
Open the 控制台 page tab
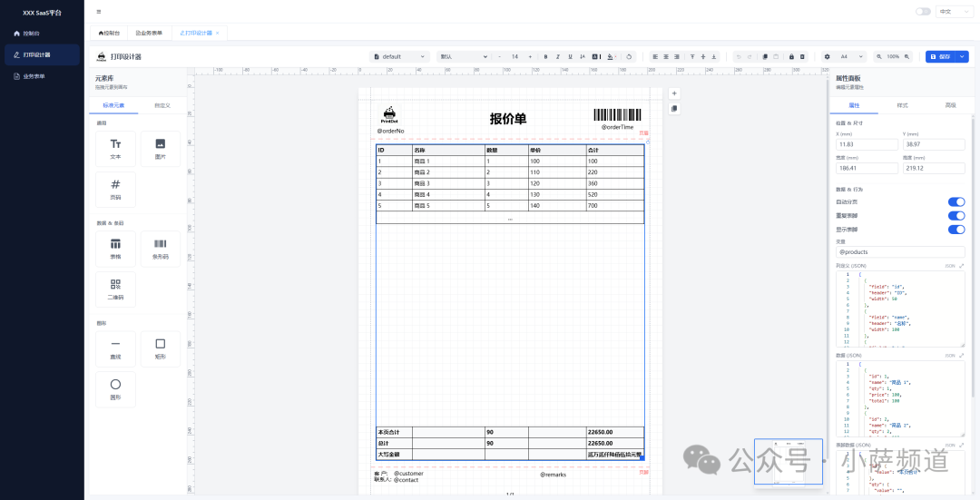click(x=109, y=34)
